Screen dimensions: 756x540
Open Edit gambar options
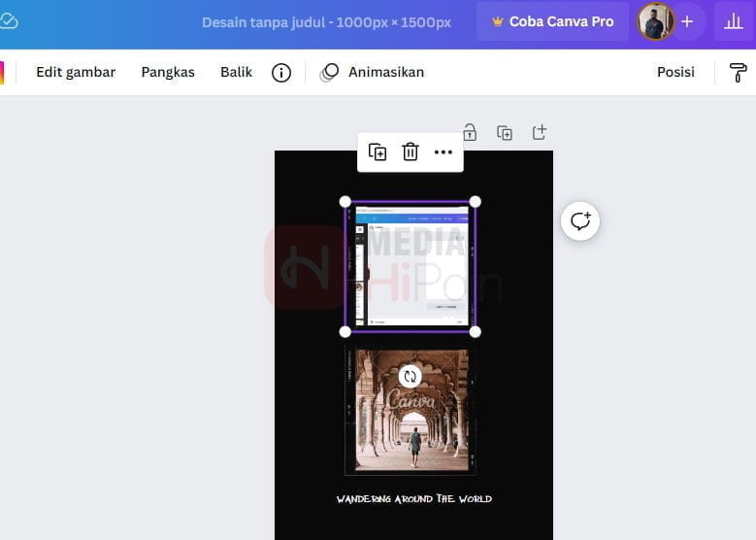tap(76, 72)
